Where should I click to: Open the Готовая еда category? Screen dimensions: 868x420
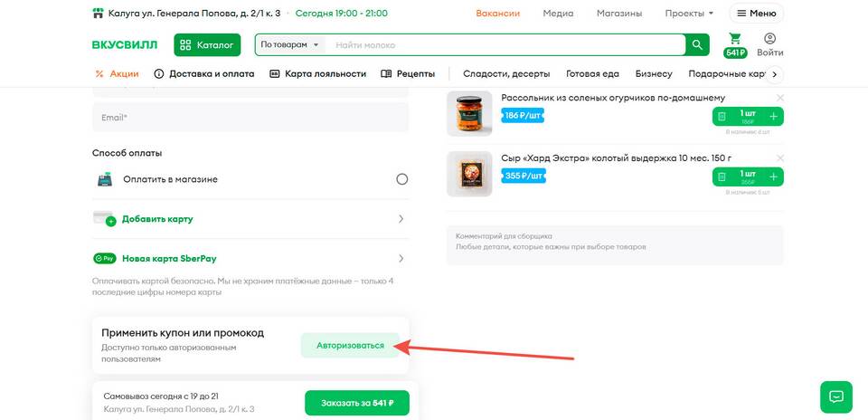click(592, 73)
